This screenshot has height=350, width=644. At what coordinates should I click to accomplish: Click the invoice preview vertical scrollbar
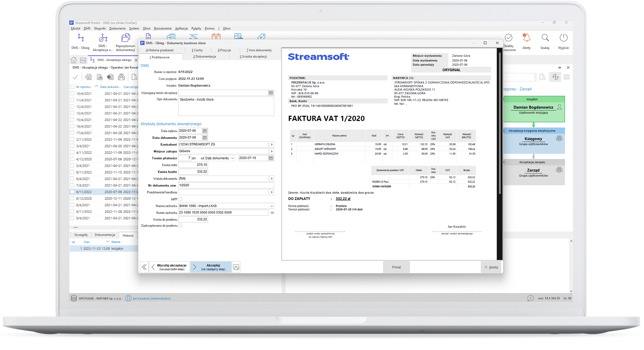pos(500,123)
